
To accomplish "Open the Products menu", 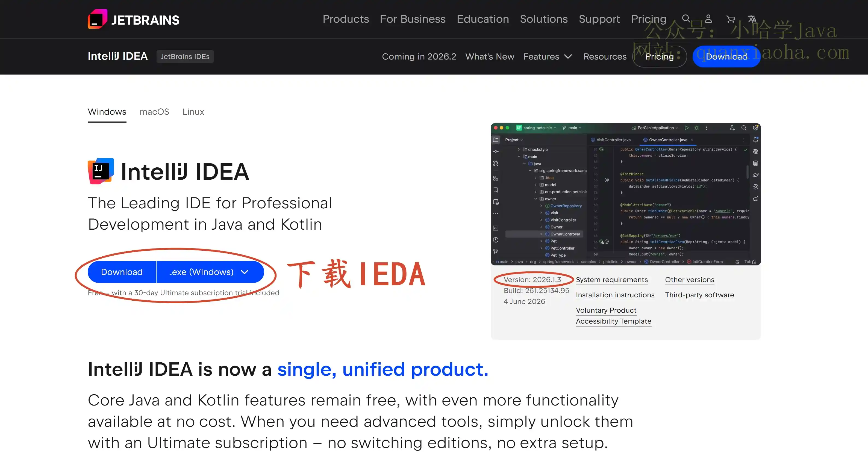I will (346, 19).
